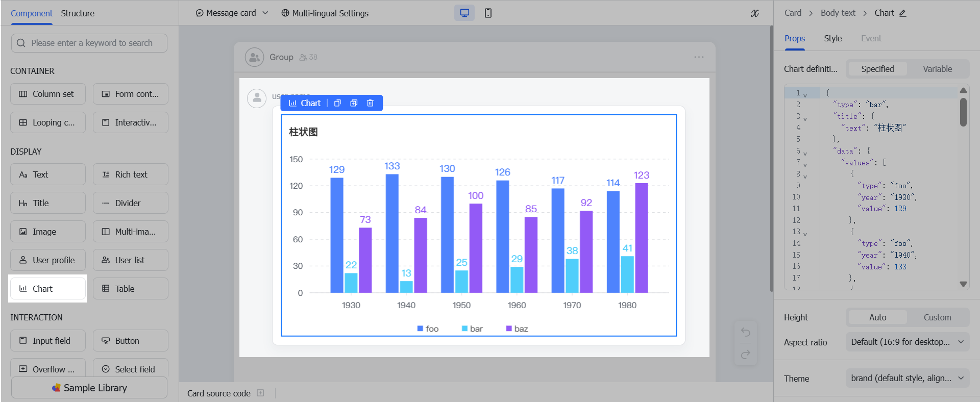Toggle the foo series in chart legend

click(x=428, y=329)
